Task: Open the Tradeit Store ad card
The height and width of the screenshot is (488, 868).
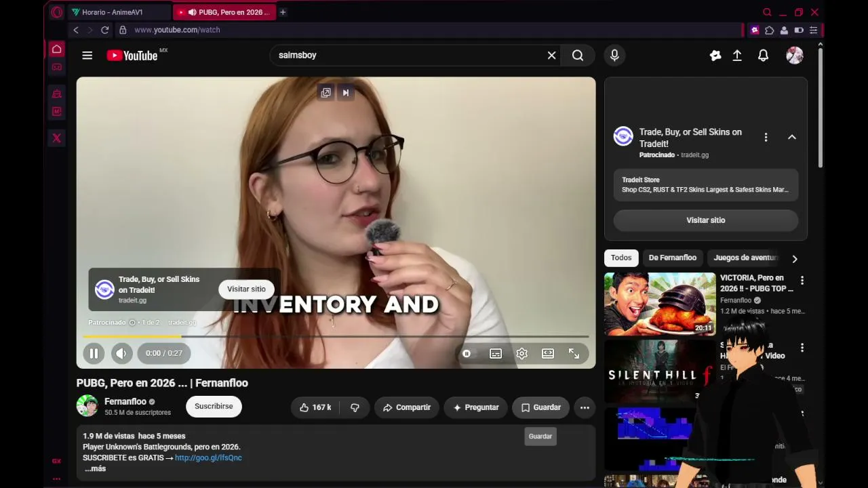Action: [x=706, y=185]
